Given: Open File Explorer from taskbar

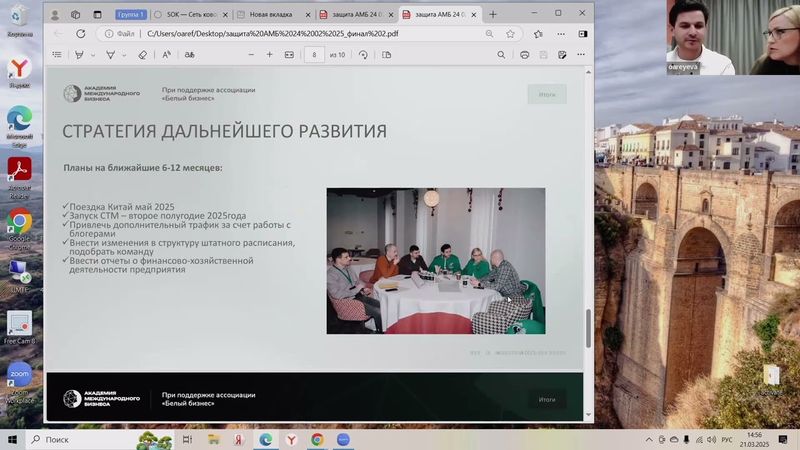Looking at the screenshot, I should (213, 439).
